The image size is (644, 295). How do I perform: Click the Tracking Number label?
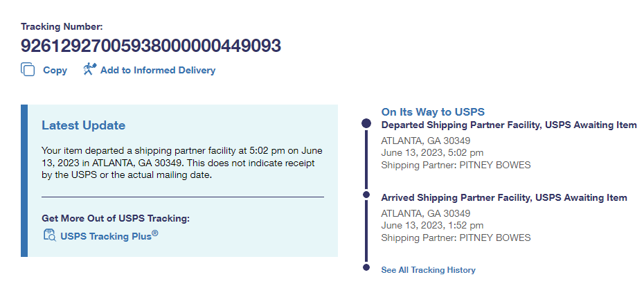[62, 27]
